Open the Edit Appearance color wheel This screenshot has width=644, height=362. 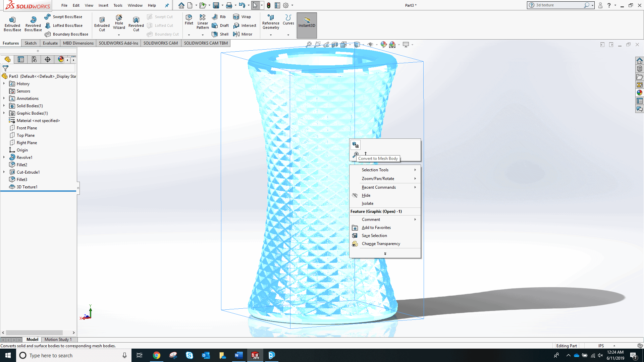tap(383, 45)
